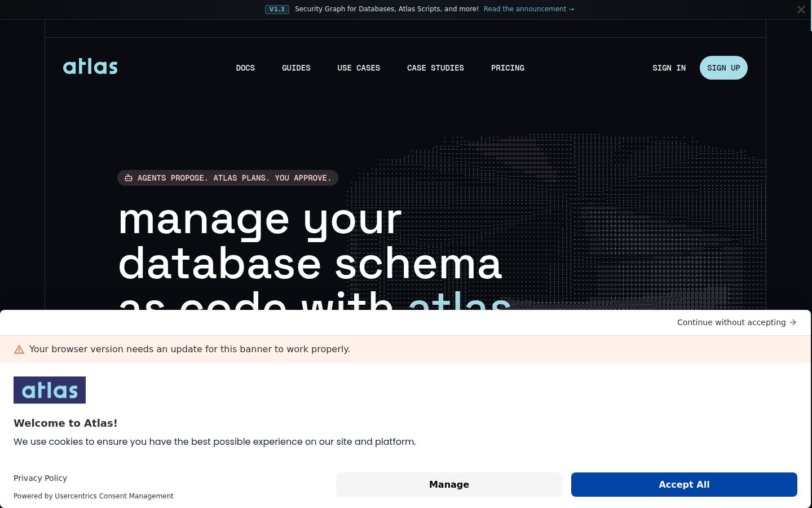Click the Sign Up button
812x508 pixels.
[723, 68]
